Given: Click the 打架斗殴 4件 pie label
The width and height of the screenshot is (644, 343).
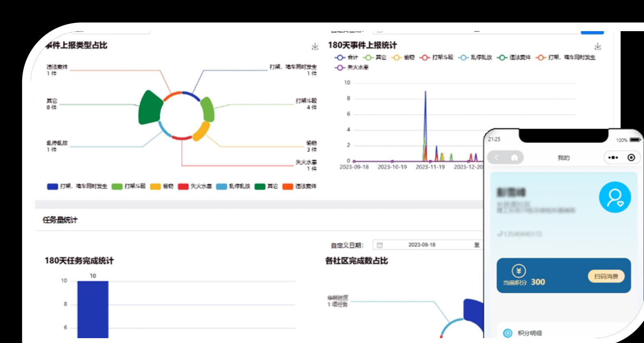Looking at the screenshot, I should coord(306,104).
